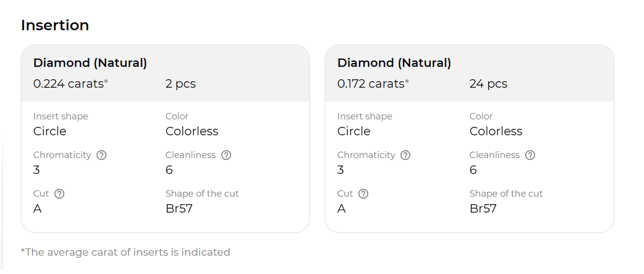
Task: Click the 2 pcs quantity text
Action: 181,84
